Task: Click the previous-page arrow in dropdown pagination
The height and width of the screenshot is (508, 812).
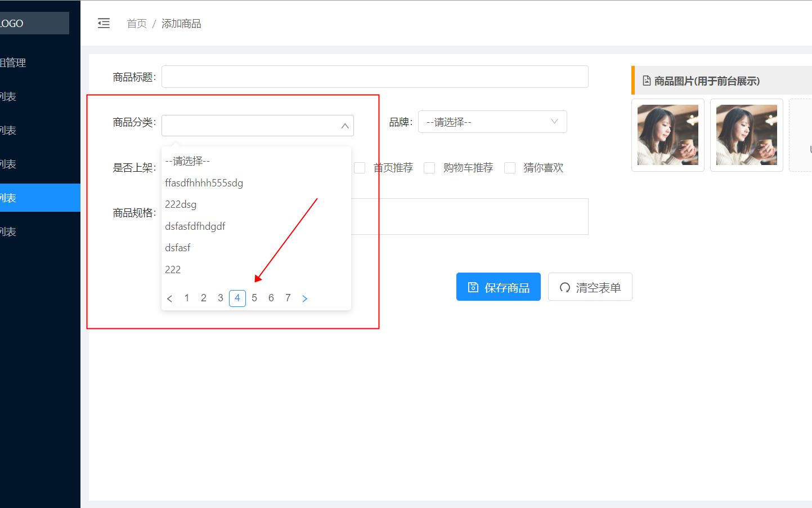Action: click(170, 298)
